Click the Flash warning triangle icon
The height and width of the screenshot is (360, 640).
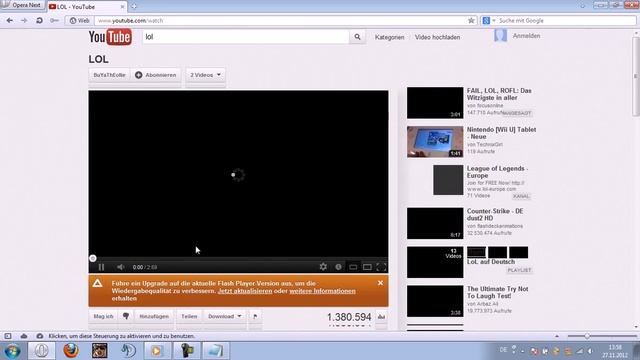pos(97,283)
